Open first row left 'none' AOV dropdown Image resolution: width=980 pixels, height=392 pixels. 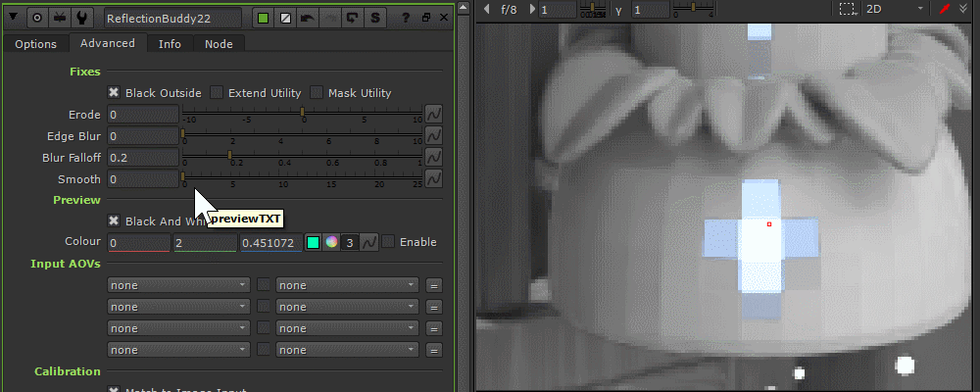click(178, 285)
